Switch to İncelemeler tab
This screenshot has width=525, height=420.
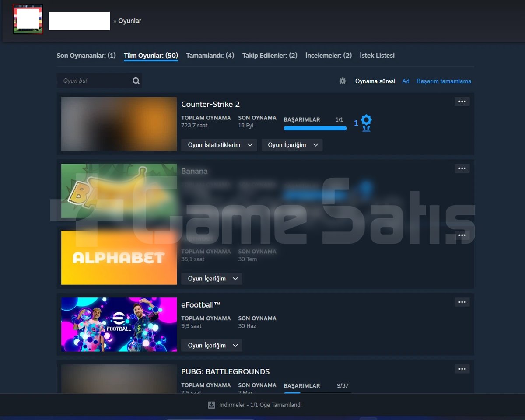coord(329,56)
